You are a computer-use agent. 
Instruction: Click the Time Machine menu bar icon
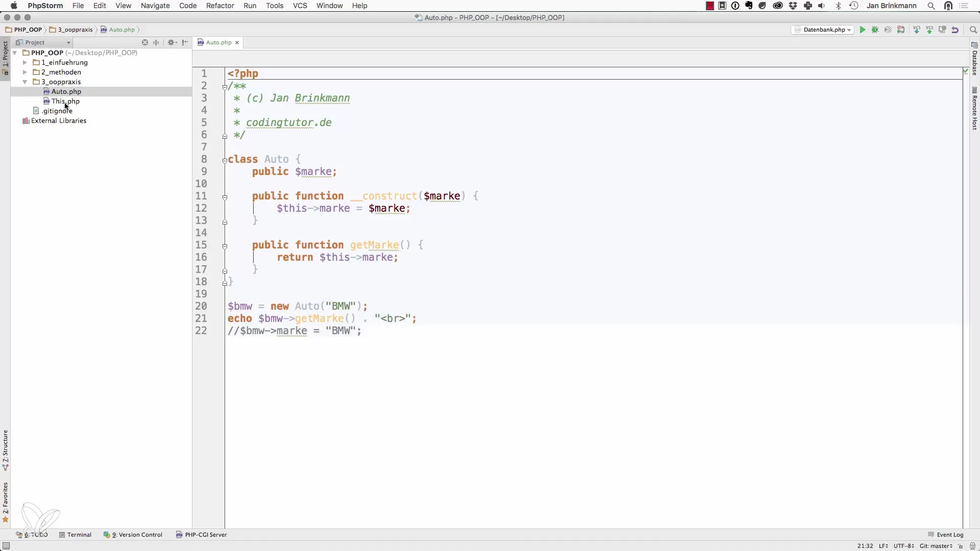[854, 6]
